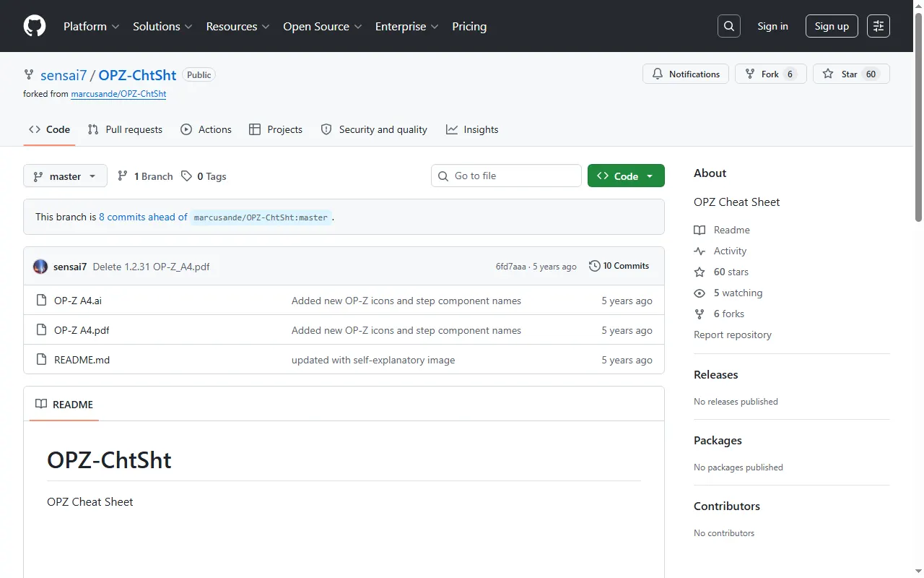Switch to the Insights tab
924x578 pixels.
[x=472, y=129]
